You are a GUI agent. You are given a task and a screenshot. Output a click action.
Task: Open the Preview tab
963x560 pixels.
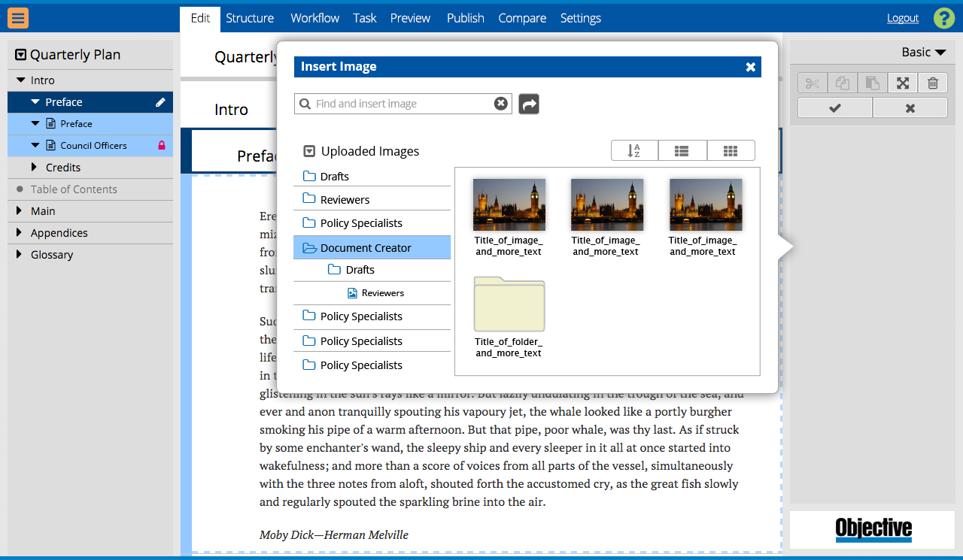[411, 18]
